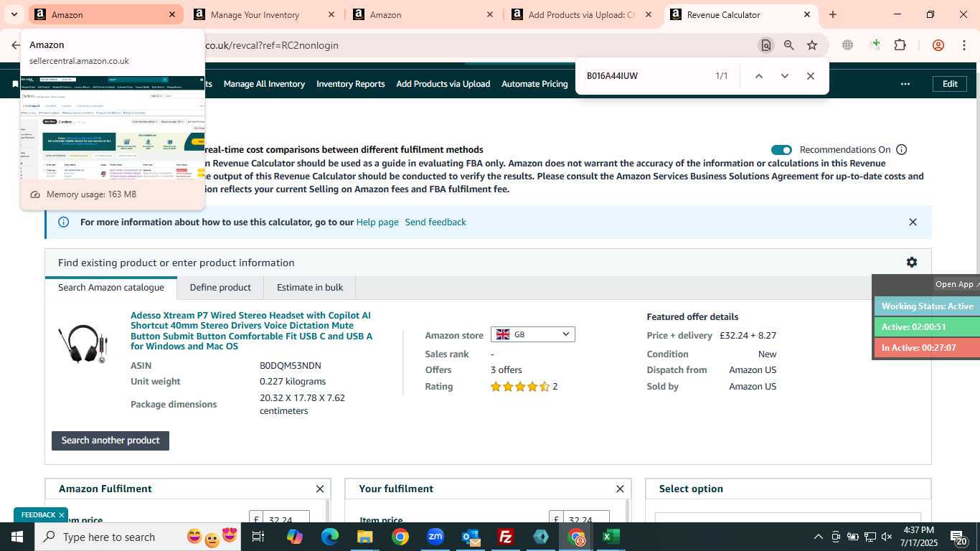
Task: Click the Amazon Fulfilment item price field
Action: tap(286, 519)
